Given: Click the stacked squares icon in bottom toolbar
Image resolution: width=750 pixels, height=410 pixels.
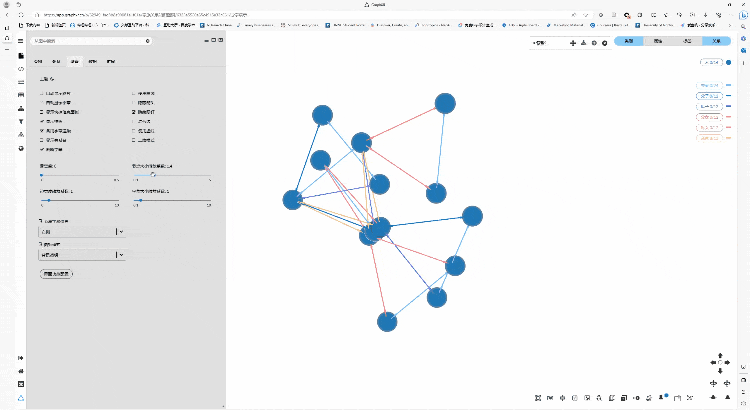Looking at the screenshot, I should click(624, 398).
